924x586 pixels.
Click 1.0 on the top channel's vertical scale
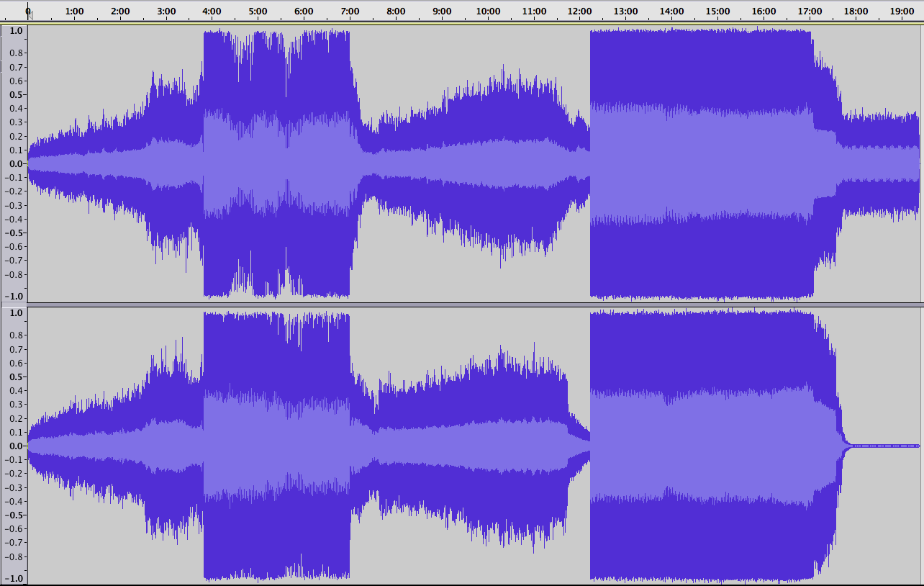16,31
